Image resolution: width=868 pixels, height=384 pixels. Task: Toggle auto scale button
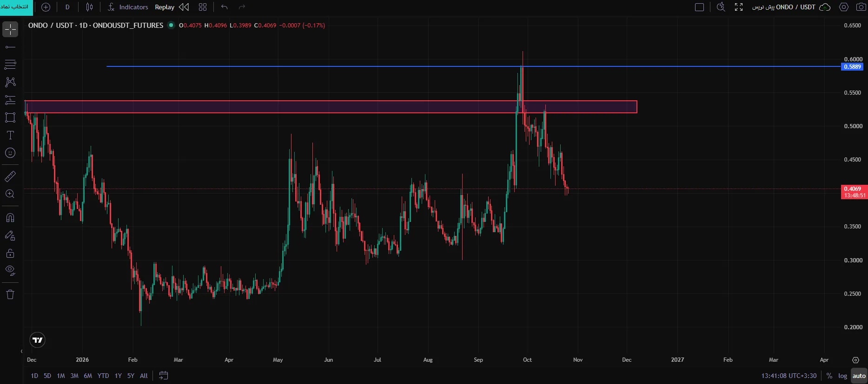coord(859,376)
